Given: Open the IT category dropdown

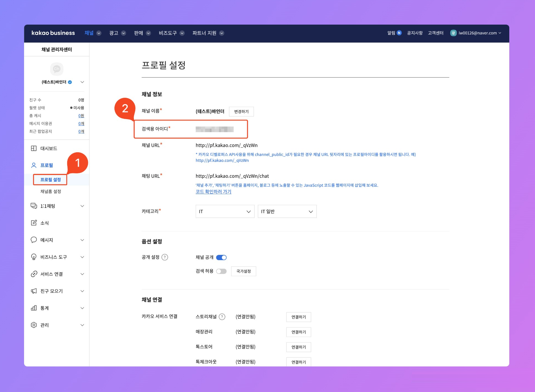Looking at the screenshot, I should 225,211.
